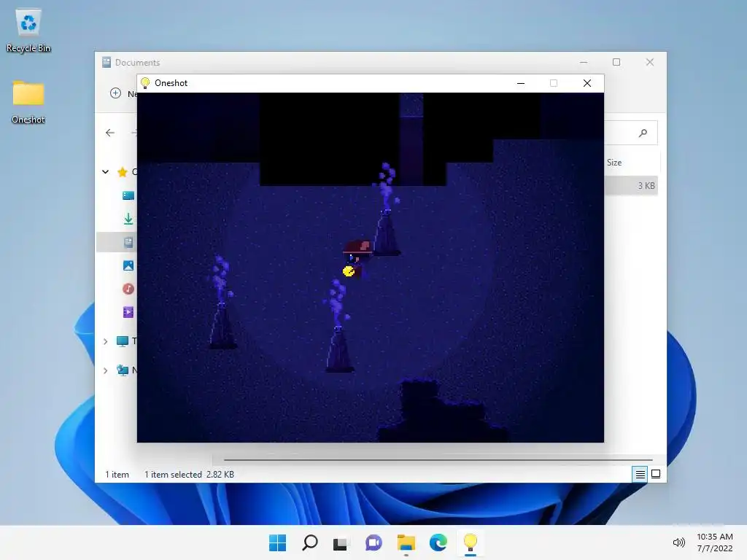Select the Oneshot folder on desktop
747x560 pixels.
click(x=28, y=101)
